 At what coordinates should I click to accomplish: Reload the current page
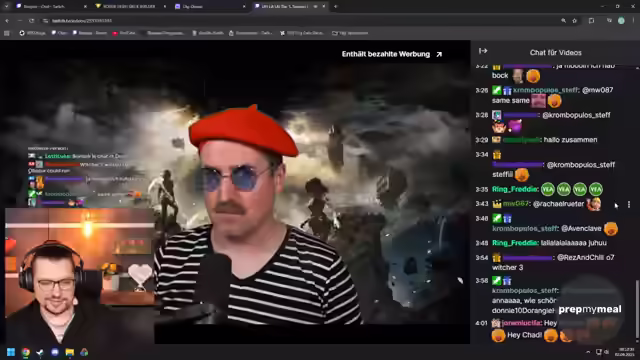click(x=32, y=20)
